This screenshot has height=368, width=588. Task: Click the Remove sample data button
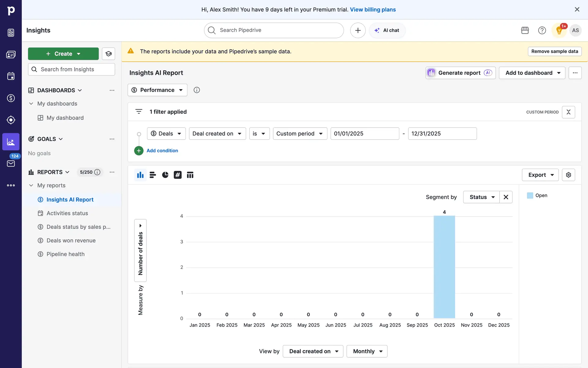pyautogui.click(x=554, y=51)
